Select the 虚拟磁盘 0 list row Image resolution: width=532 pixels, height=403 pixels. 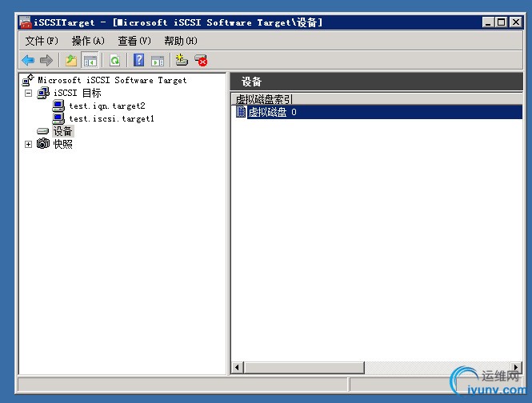coord(377,112)
